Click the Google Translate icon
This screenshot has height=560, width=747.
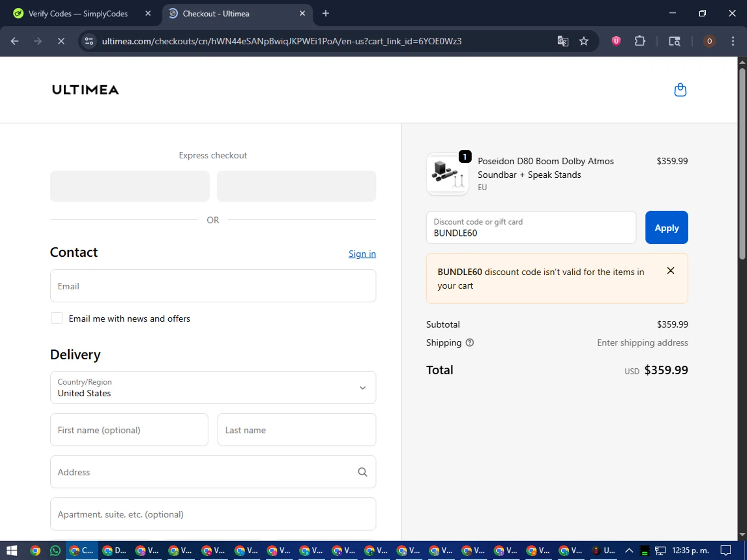coord(563,41)
